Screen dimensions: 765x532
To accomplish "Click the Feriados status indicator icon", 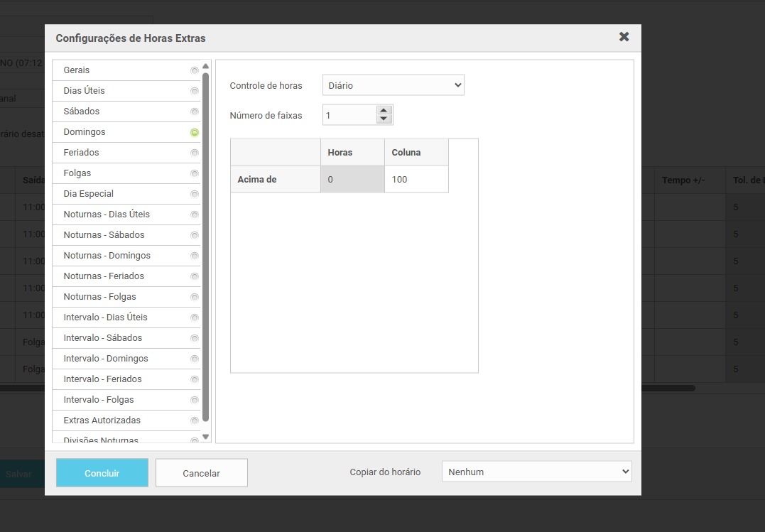I will coord(195,153).
